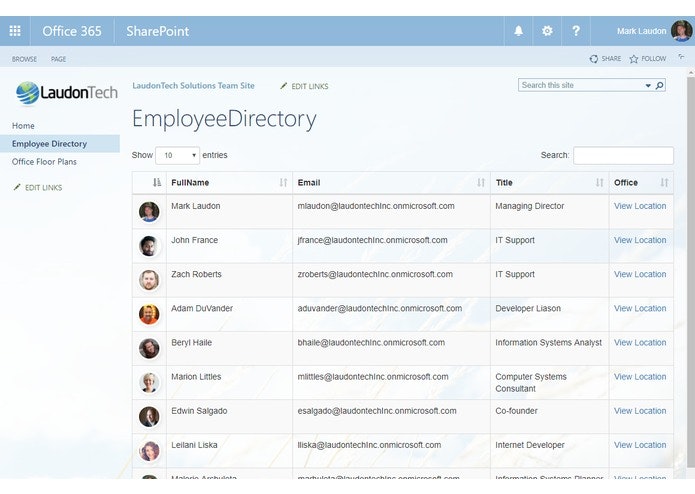Click the name 'Edwin Salgado'
This screenshot has width=695, height=494.
point(199,411)
